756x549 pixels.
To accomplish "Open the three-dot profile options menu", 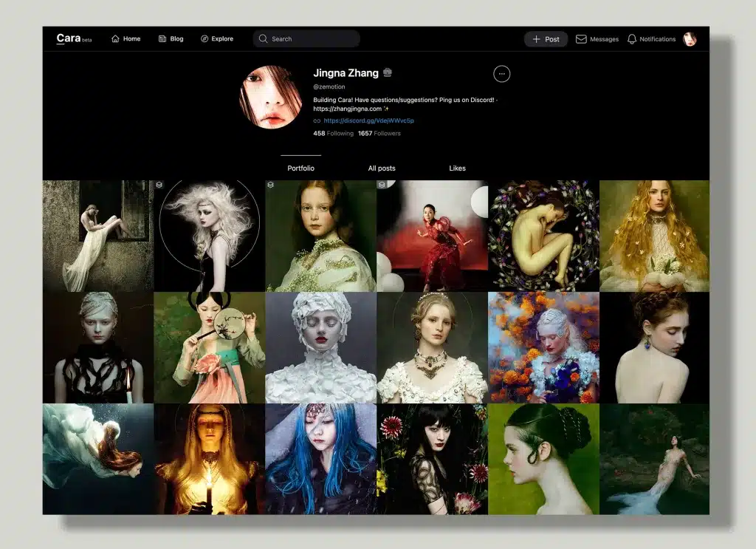I will (x=501, y=74).
